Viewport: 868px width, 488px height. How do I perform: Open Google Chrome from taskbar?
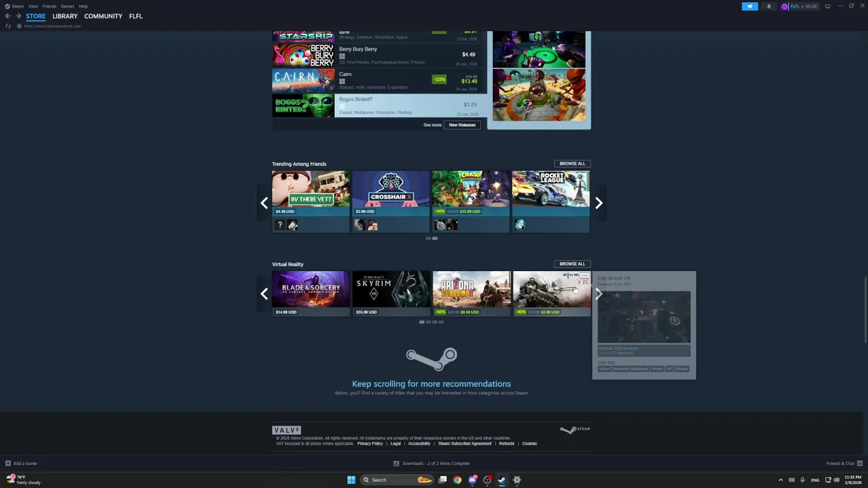tap(458, 480)
